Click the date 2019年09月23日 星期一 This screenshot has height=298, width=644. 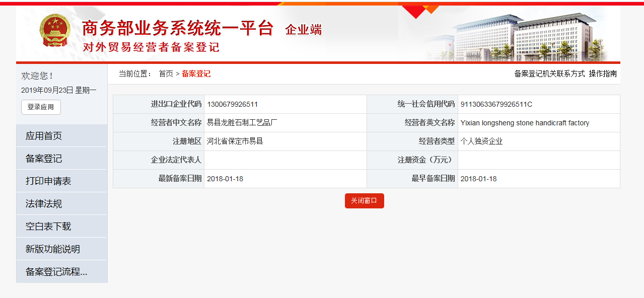tap(59, 91)
